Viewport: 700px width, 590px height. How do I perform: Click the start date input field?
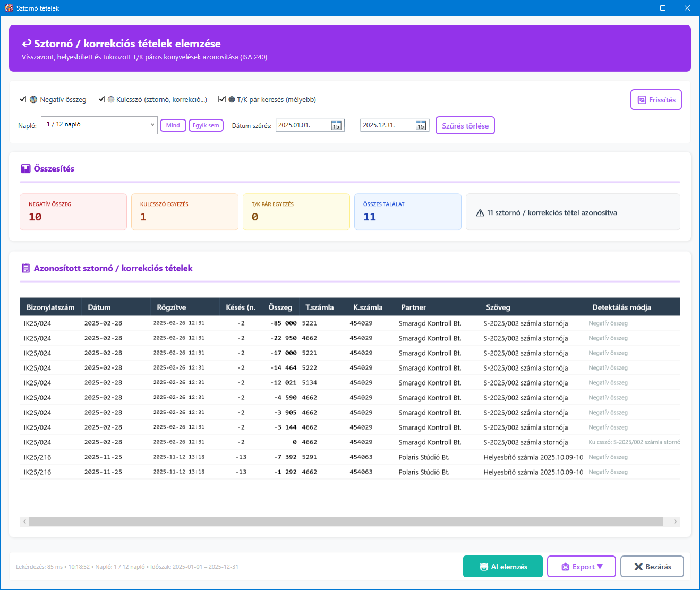pyautogui.click(x=302, y=125)
